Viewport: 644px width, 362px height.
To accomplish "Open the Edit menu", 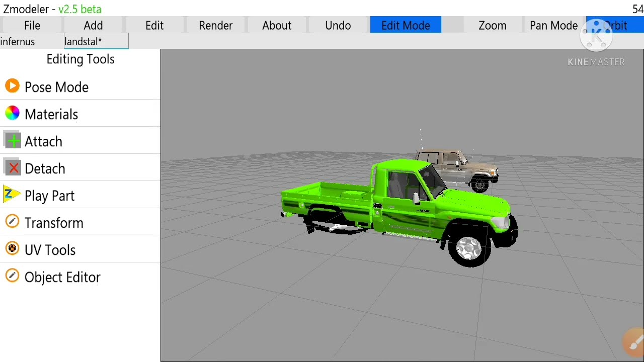I will point(154,25).
